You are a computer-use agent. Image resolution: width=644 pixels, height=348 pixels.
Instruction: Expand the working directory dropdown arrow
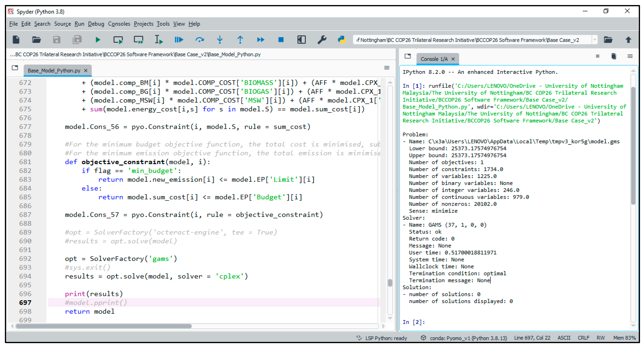point(595,40)
